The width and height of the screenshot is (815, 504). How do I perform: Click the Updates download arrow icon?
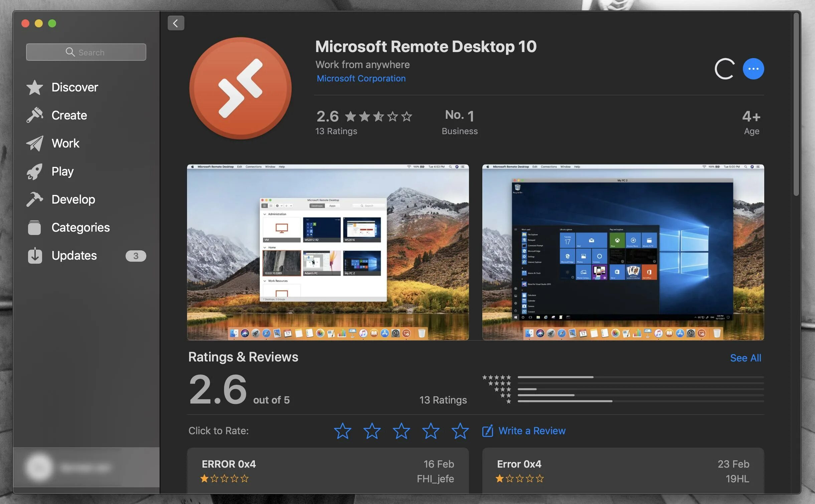tap(35, 256)
